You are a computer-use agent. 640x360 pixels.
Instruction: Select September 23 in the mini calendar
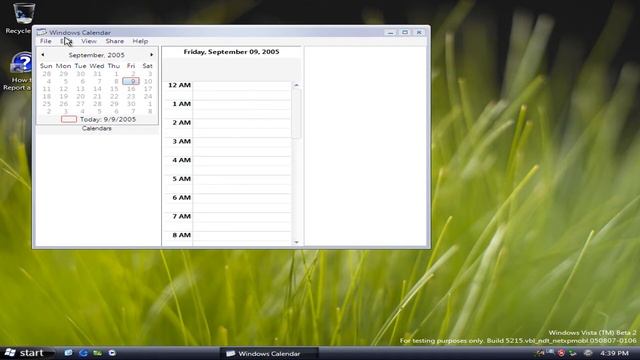(131, 96)
